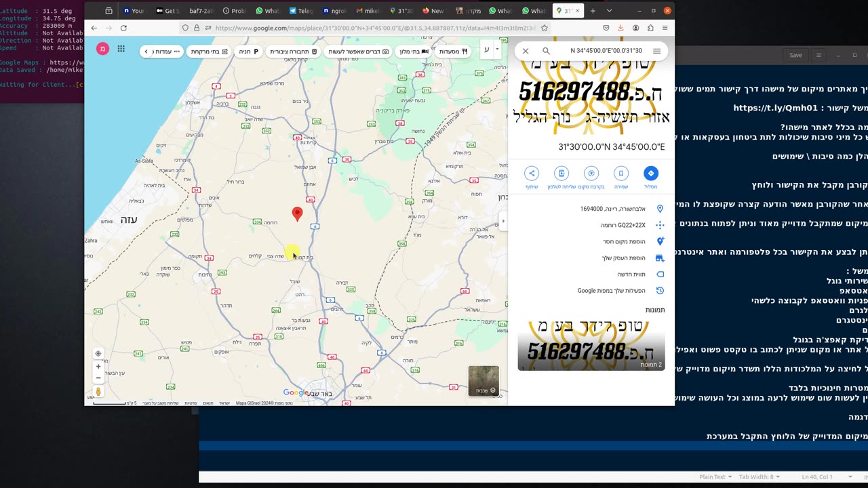Open the Layers (שכבות) satellite thumbnail
The width and height of the screenshot is (868, 488).
[484, 381]
